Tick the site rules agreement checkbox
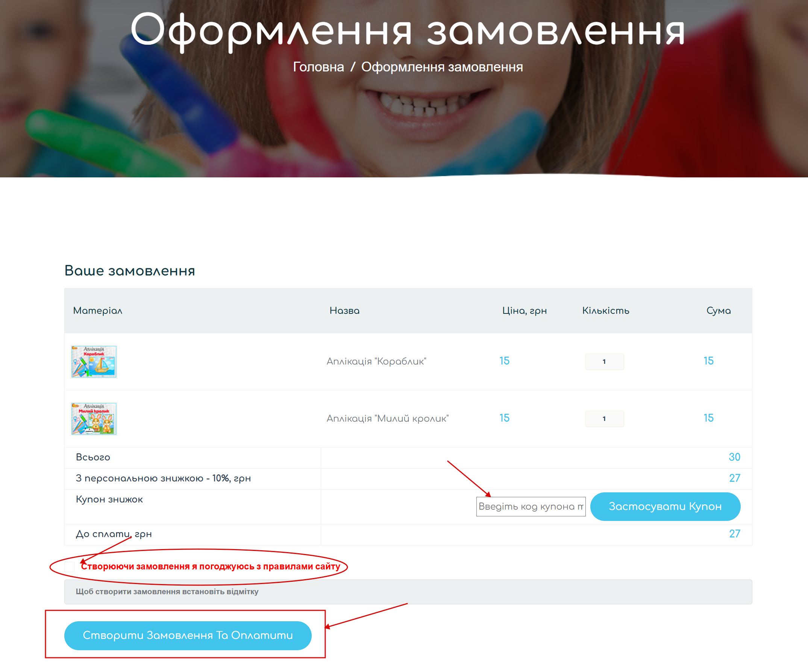 70,566
